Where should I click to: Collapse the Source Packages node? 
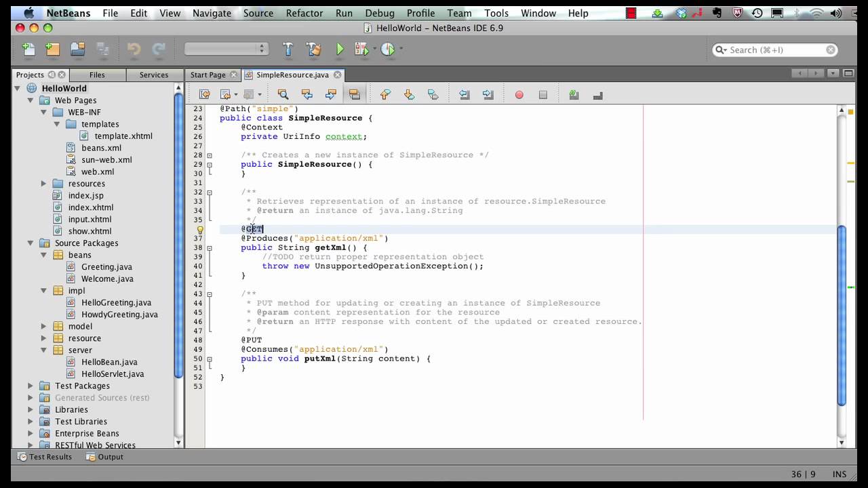pos(31,243)
